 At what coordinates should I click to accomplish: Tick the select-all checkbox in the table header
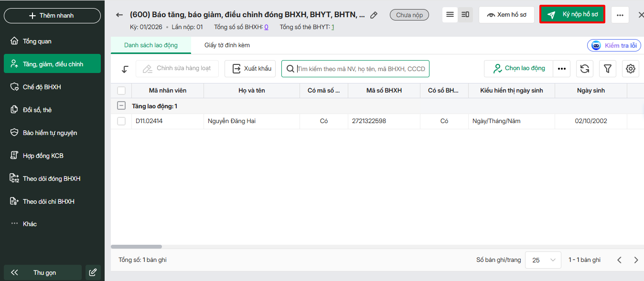click(121, 91)
